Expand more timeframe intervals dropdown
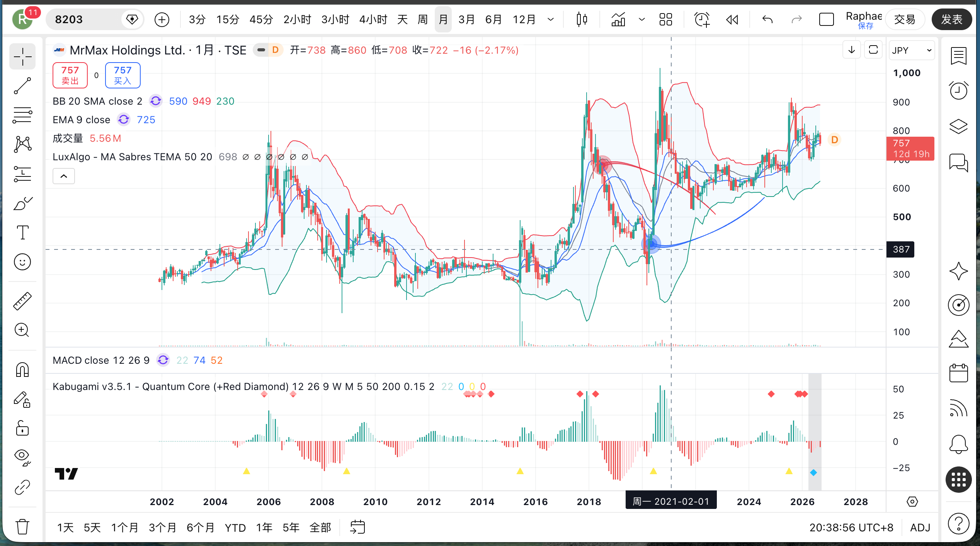The width and height of the screenshot is (980, 546). (x=551, y=19)
